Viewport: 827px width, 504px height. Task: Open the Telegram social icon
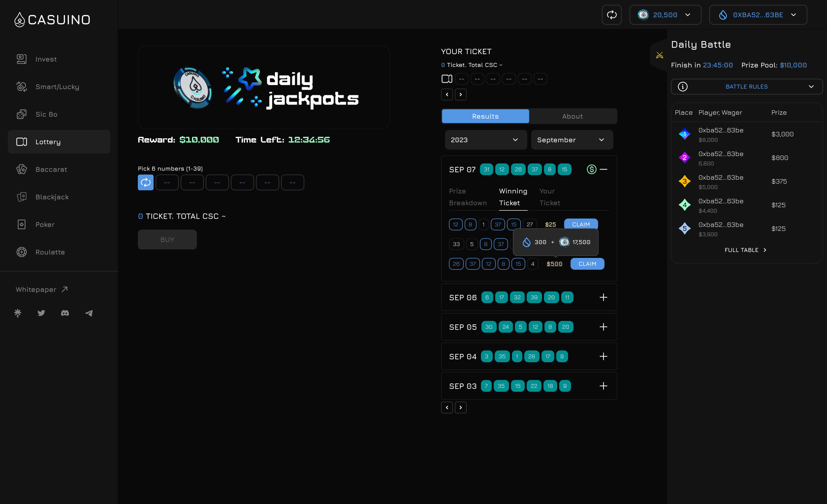(x=89, y=313)
